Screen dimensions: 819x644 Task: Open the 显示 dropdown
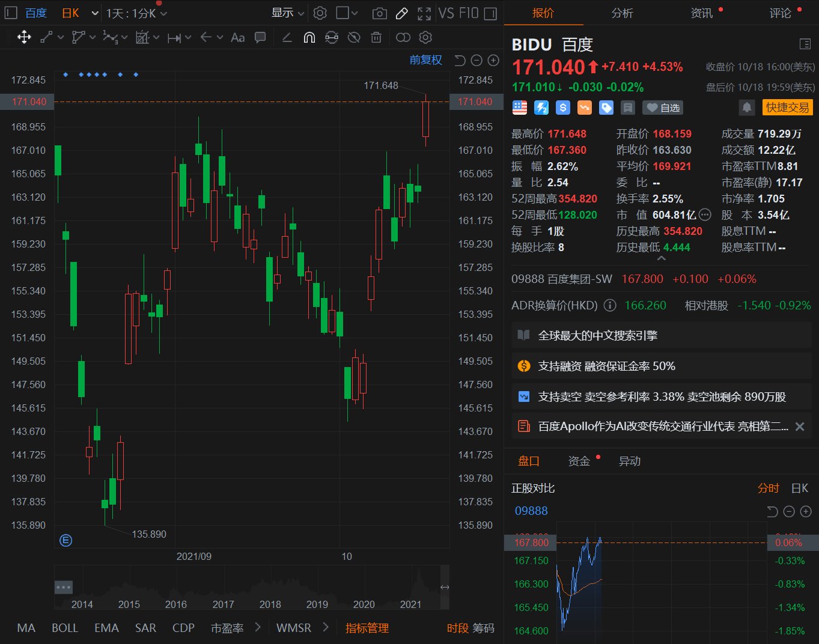tap(288, 13)
